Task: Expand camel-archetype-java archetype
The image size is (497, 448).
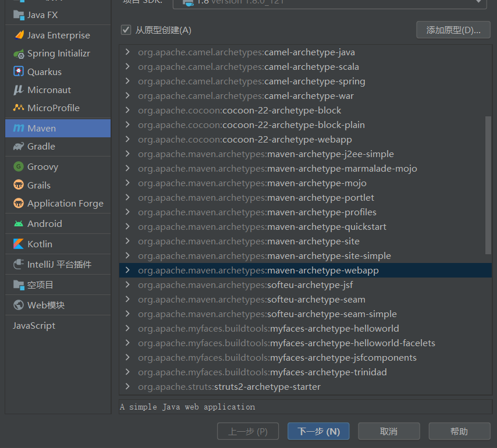Action: [127, 52]
